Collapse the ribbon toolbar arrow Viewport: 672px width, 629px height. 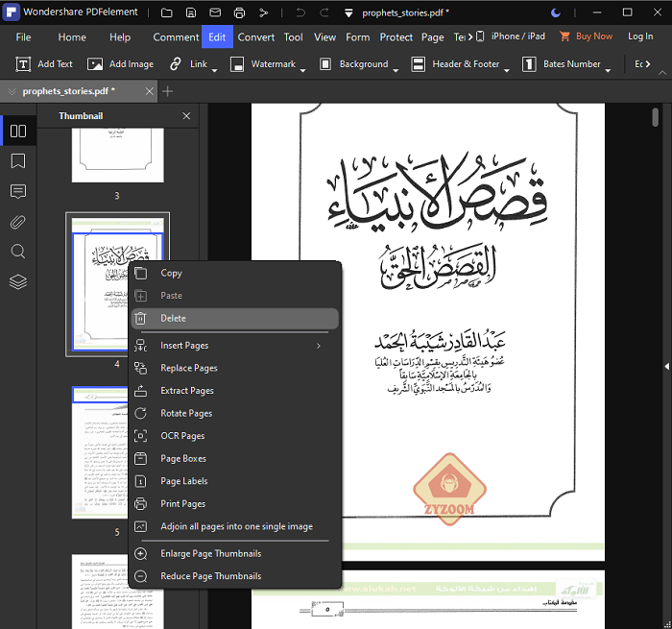[x=662, y=73]
